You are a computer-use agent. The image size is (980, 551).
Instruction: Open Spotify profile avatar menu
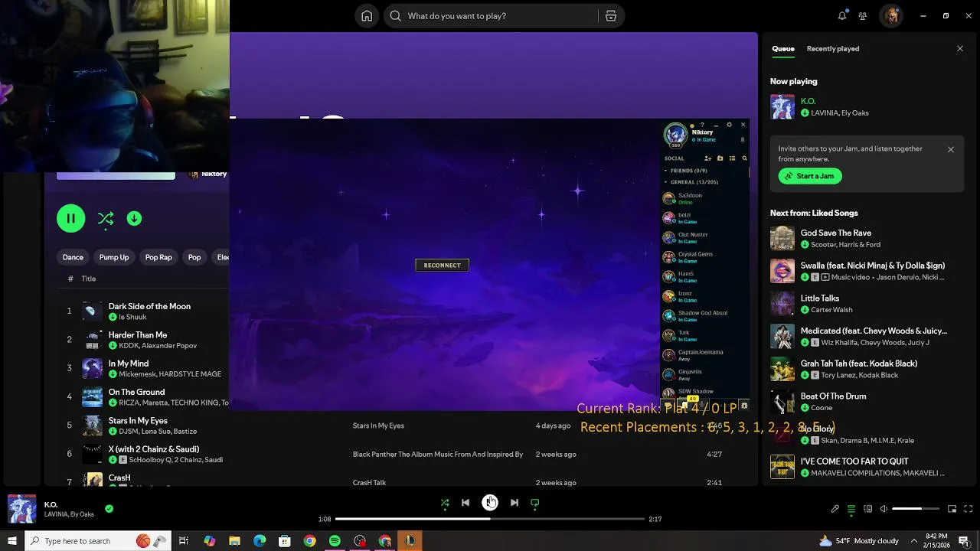pyautogui.click(x=890, y=16)
